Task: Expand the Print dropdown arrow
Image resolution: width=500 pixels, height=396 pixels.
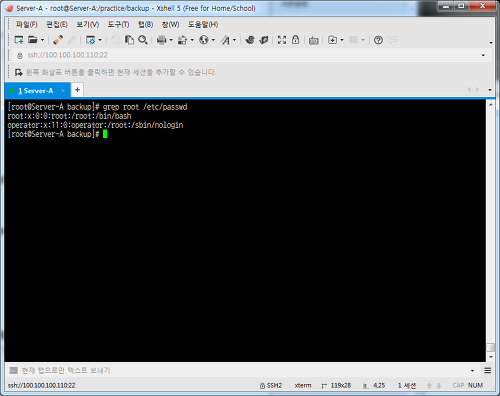Action: pyautogui.click(x=171, y=40)
